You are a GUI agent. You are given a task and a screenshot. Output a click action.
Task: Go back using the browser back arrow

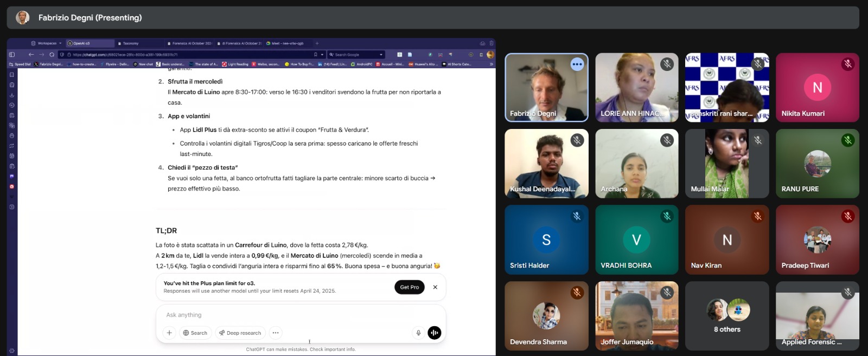tap(31, 55)
